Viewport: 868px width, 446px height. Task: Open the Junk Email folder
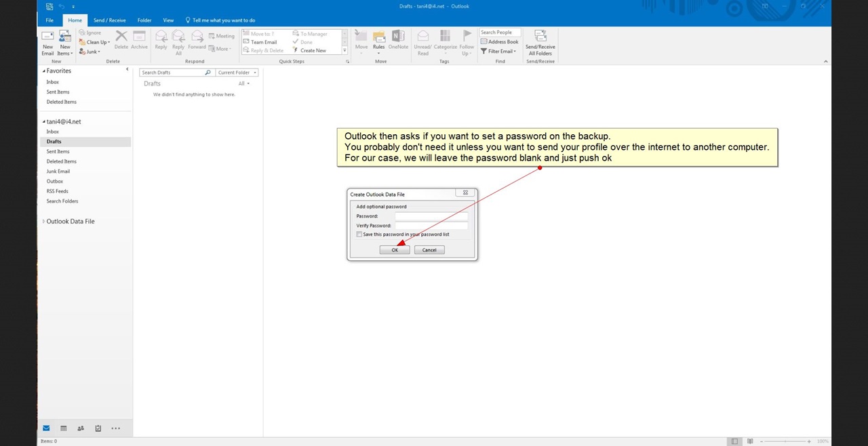58,171
